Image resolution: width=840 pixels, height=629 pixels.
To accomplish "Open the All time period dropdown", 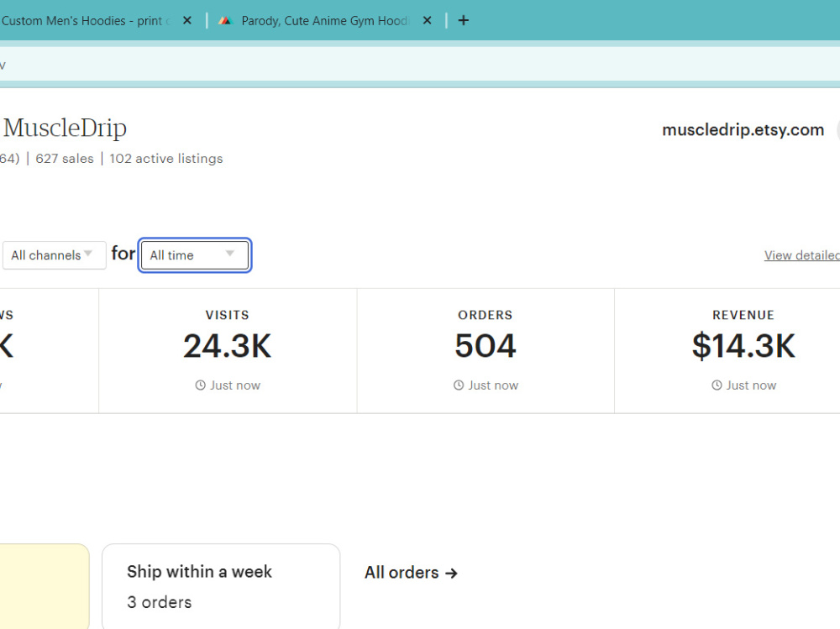I will click(x=195, y=255).
